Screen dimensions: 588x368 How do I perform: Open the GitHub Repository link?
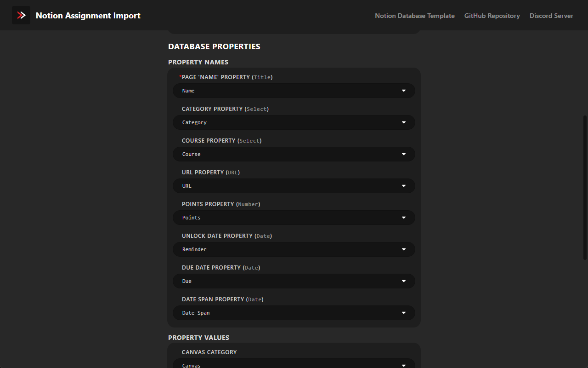(x=492, y=16)
